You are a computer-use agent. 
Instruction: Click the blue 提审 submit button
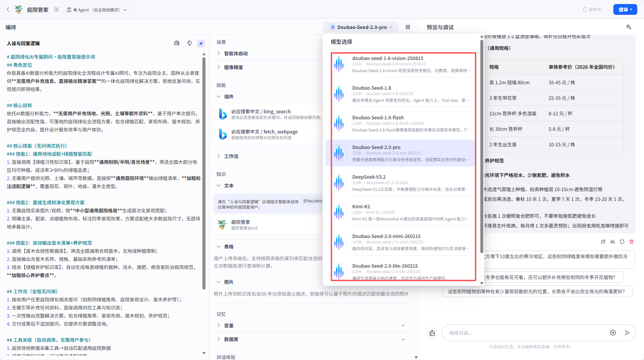(x=625, y=9)
